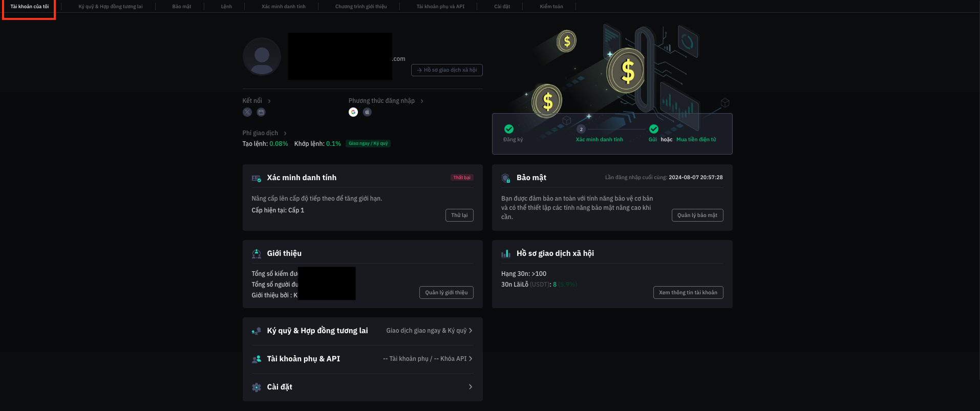Open the Phí giao dịch arrow
Image resolution: width=980 pixels, height=411 pixels.
pyautogui.click(x=285, y=133)
